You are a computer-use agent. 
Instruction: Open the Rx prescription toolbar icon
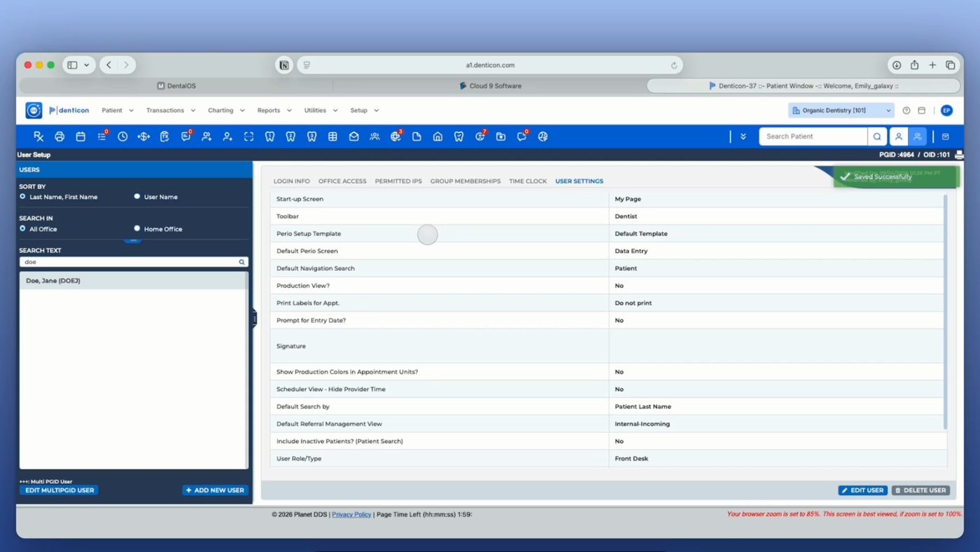pyautogui.click(x=38, y=137)
